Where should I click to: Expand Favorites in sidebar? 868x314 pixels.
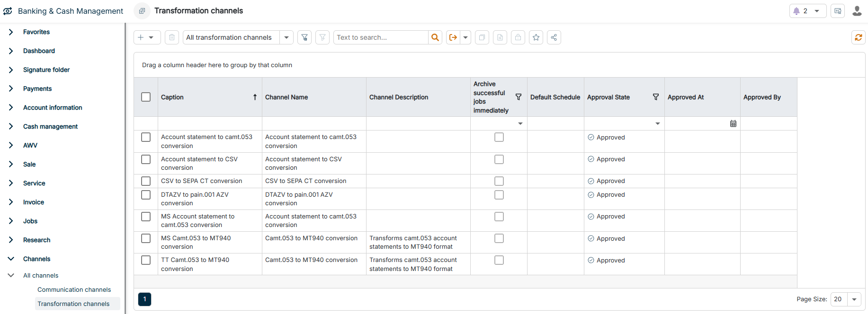(11, 32)
